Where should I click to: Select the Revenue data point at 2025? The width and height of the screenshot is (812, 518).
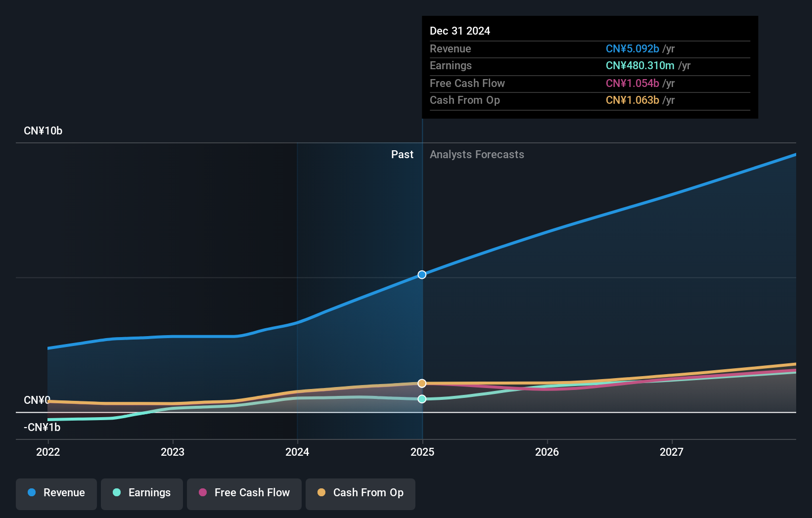[422, 275]
